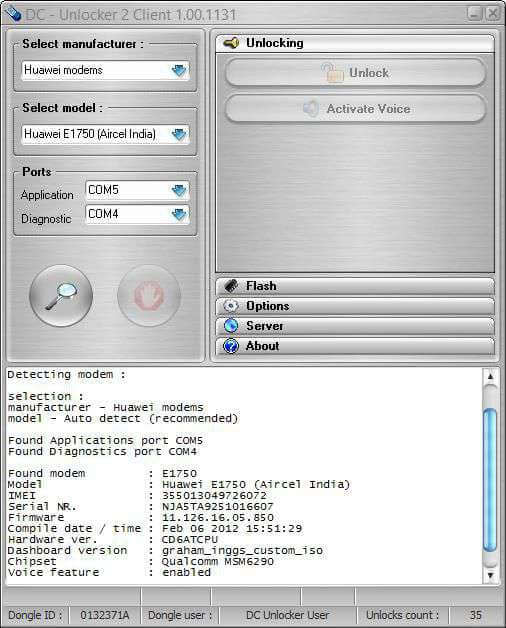Image resolution: width=506 pixels, height=628 pixels.
Task: Open the Flash section tab
Action: click(355, 286)
